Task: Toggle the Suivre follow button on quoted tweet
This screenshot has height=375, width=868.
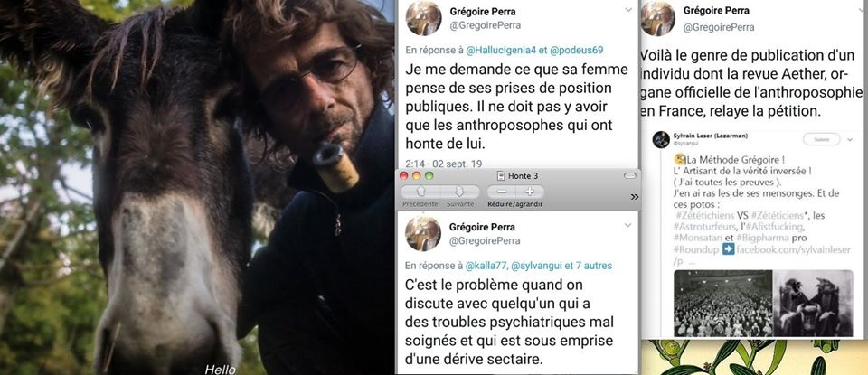Action: [822, 139]
